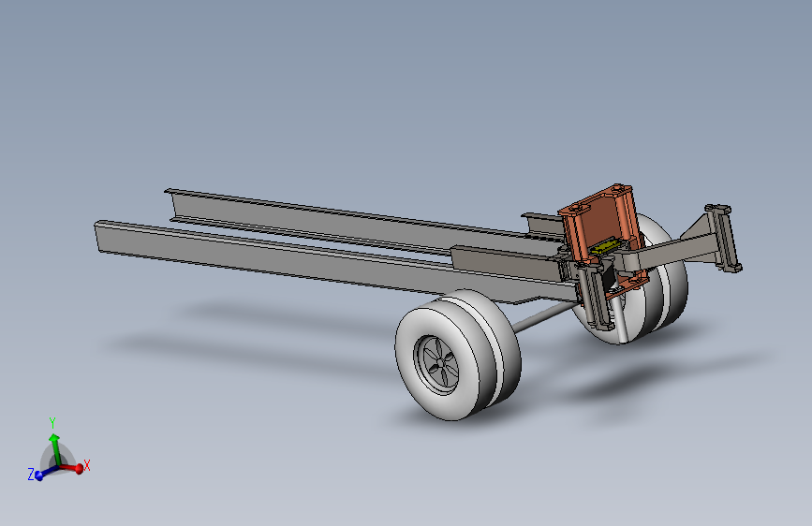Click the red X axis of the orientation triad
The width and height of the screenshot is (812, 526).
coord(71,468)
